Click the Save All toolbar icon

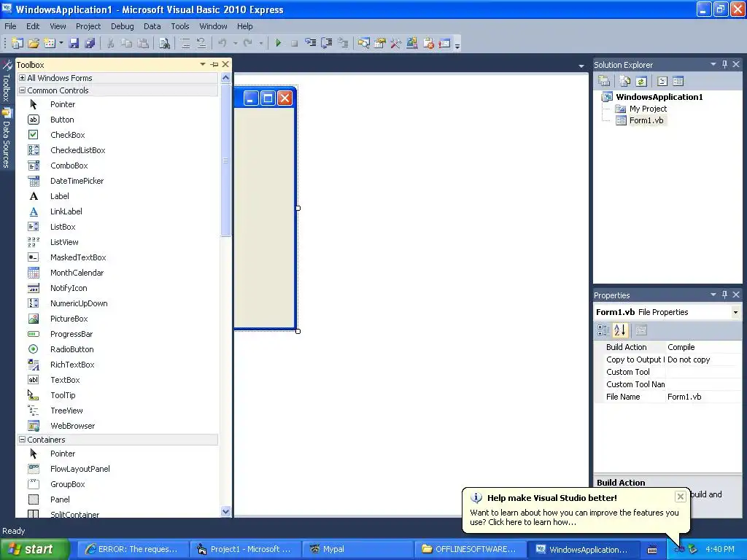pyautogui.click(x=90, y=43)
